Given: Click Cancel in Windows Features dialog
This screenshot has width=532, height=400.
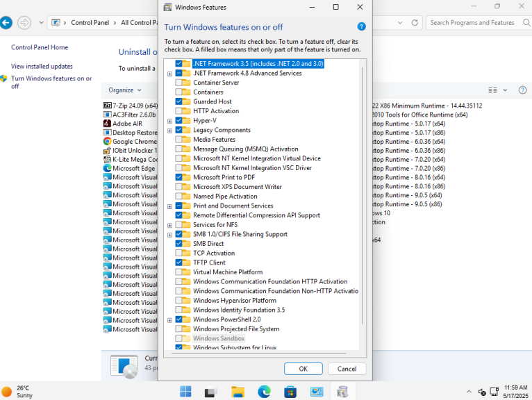Looking at the screenshot, I should click(347, 369).
